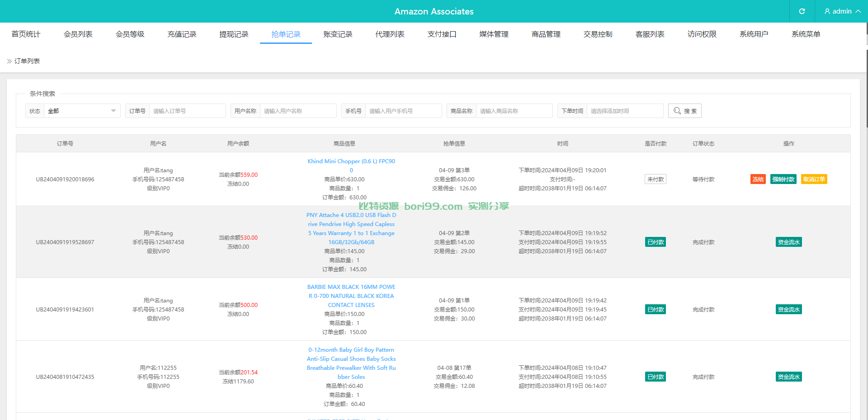Click order number UB2404091919528697
This screenshot has width=868, height=420.
[x=65, y=242]
